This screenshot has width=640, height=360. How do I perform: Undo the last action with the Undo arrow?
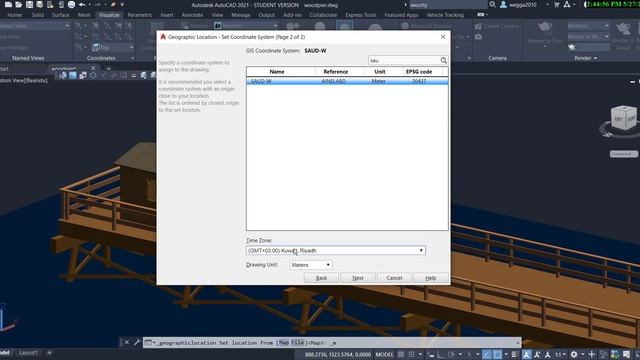[82, 4]
